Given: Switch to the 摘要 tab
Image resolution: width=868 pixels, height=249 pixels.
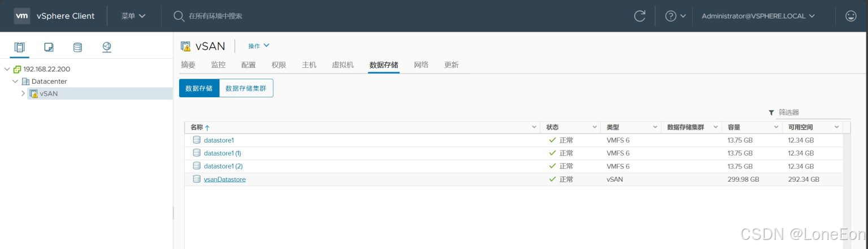Looking at the screenshot, I should pyautogui.click(x=188, y=65).
